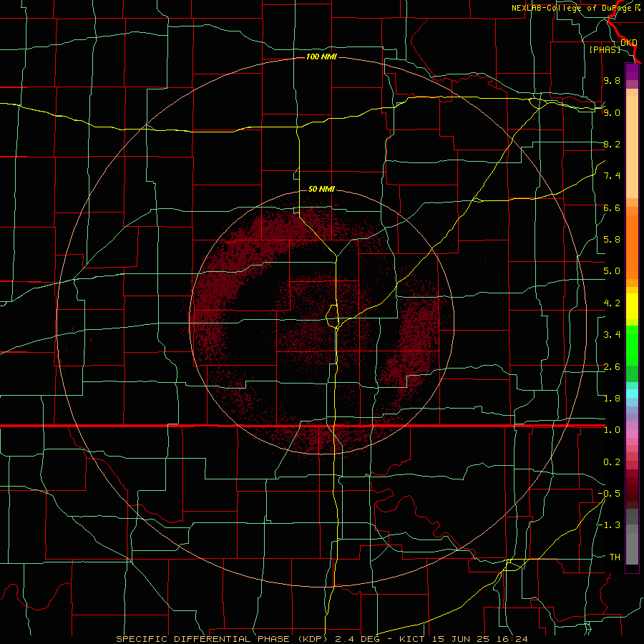Viewport: 644px width, 644px height.
Task: Click the bright green band of the color bar
Action: [632, 346]
